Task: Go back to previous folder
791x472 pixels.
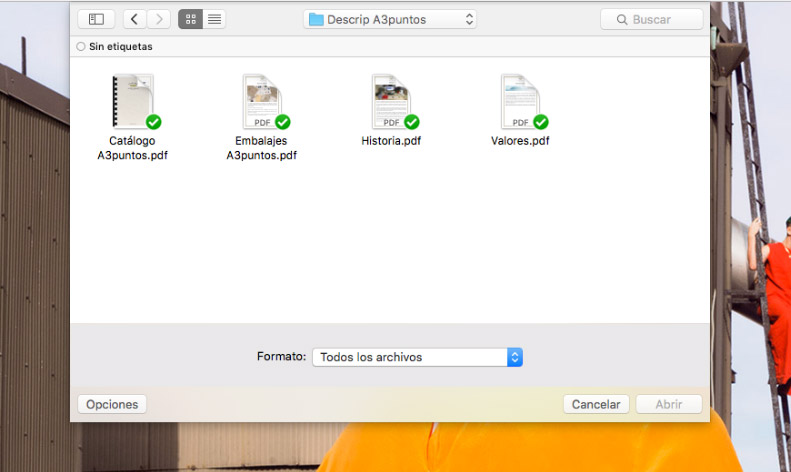Action: point(134,19)
